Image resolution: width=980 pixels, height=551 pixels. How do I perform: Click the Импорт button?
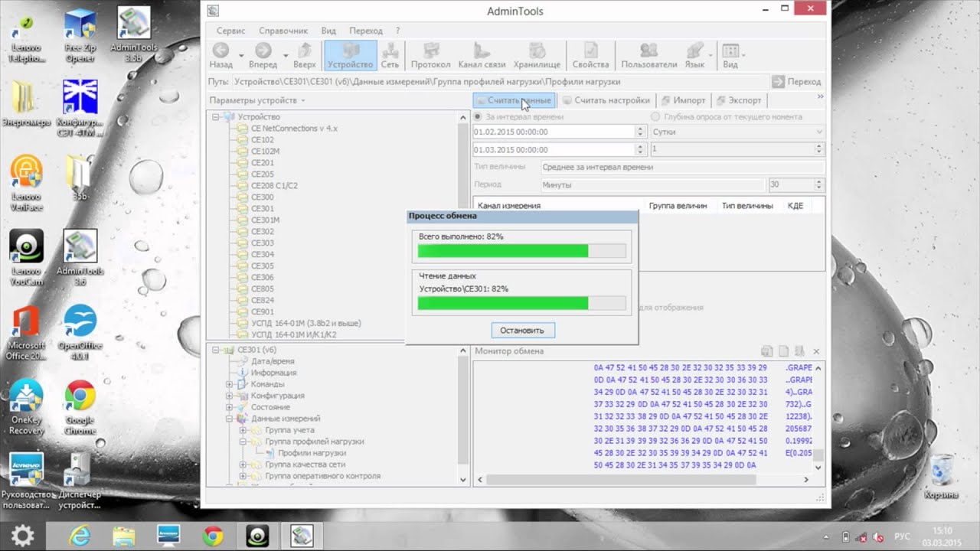683,100
